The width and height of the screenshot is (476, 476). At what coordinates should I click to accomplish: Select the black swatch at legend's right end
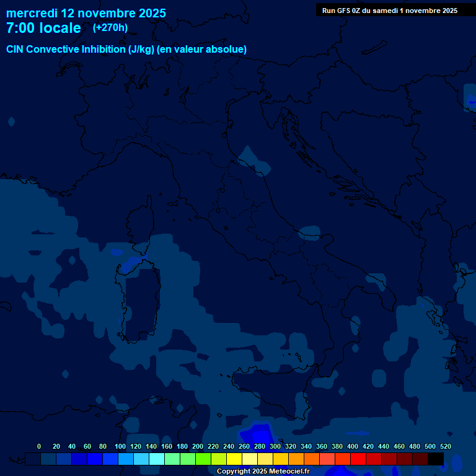tap(436, 459)
